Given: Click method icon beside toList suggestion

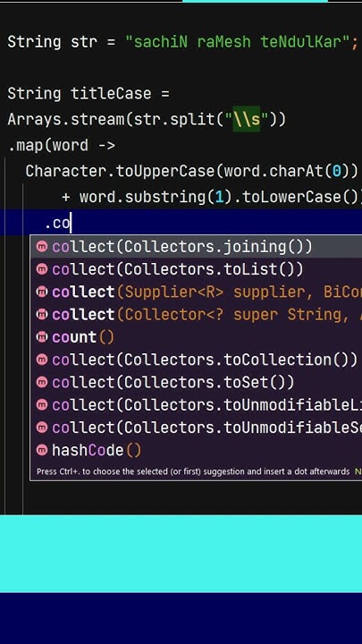Looking at the screenshot, I should tap(42, 269).
